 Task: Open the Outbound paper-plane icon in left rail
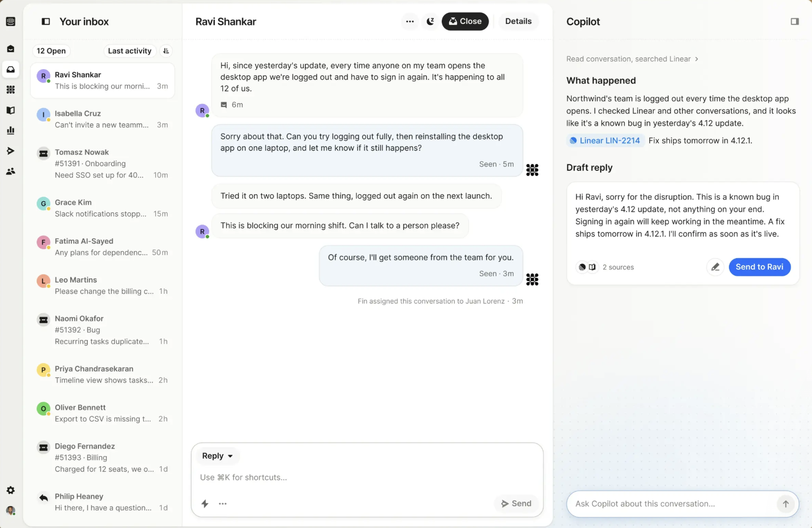(x=11, y=151)
